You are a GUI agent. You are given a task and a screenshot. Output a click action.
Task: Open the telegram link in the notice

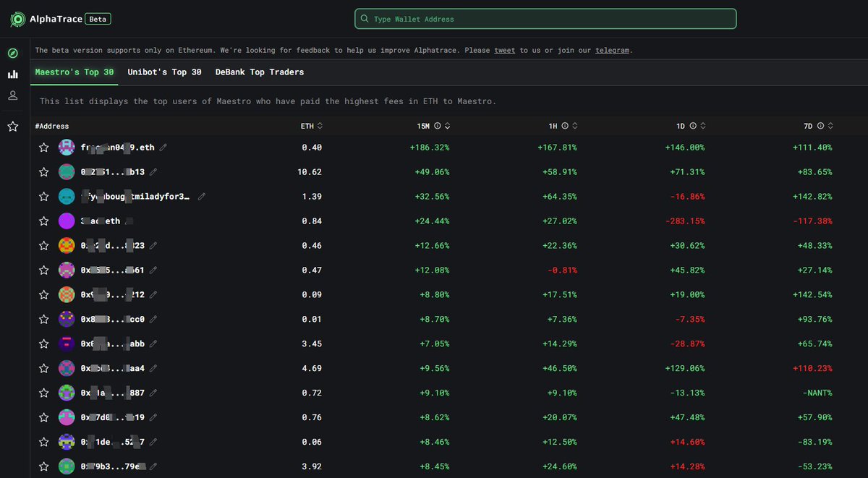tap(611, 51)
